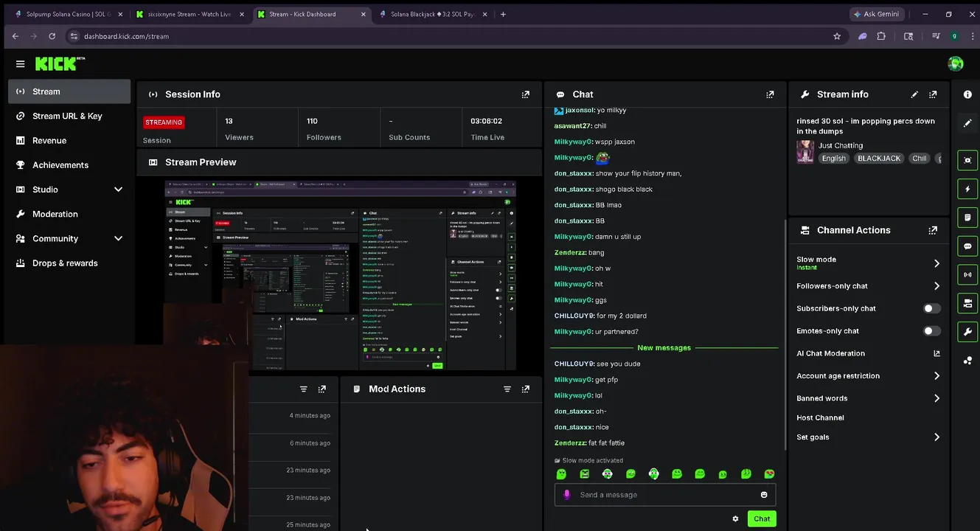Open the user profile avatar in the header

coord(955,64)
